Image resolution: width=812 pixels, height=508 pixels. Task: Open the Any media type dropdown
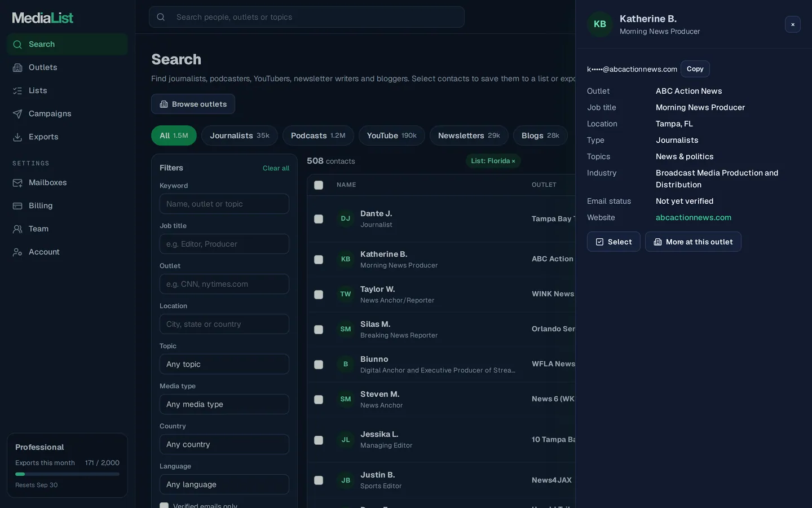coord(224,404)
